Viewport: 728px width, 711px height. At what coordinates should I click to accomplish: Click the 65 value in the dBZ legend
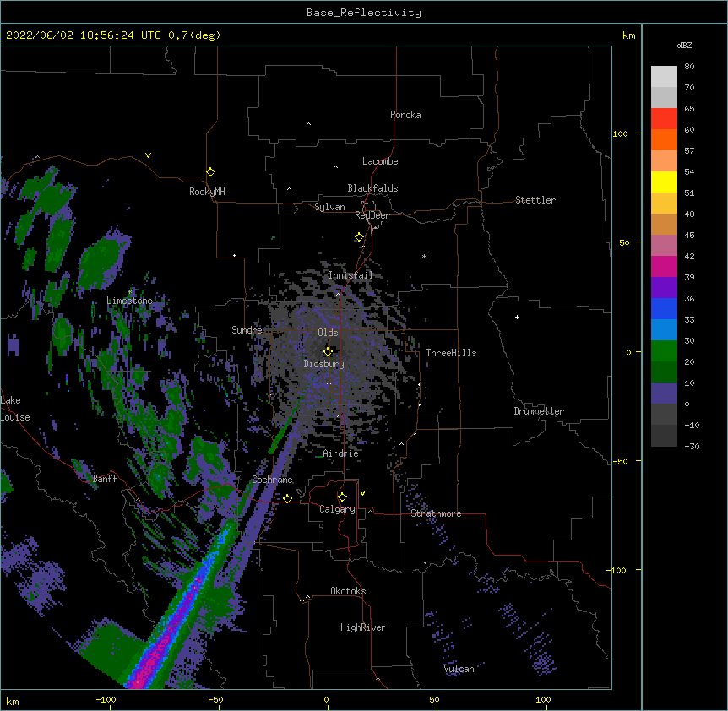coord(689,108)
